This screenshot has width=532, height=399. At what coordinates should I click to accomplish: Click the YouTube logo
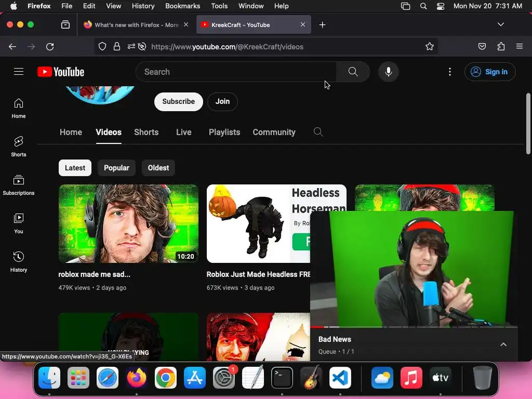pyautogui.click(x=61, y=72)
